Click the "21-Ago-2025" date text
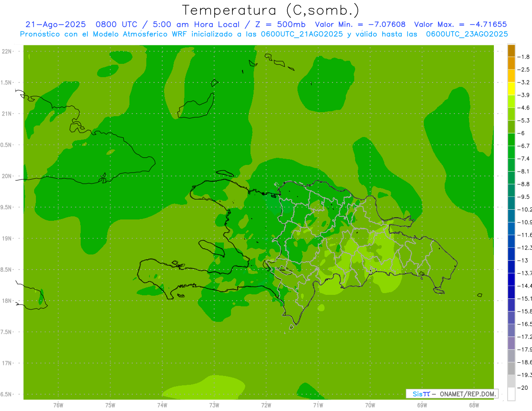 tap(55, 24)
